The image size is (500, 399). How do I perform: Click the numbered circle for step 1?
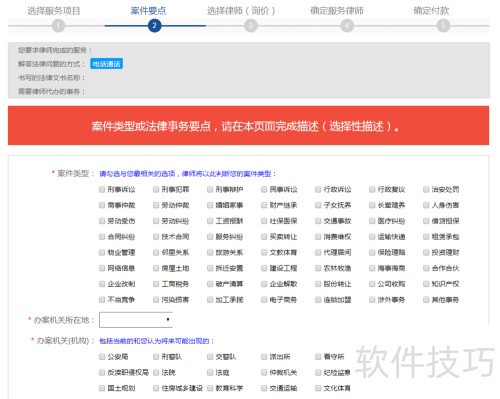click(58, 26)
